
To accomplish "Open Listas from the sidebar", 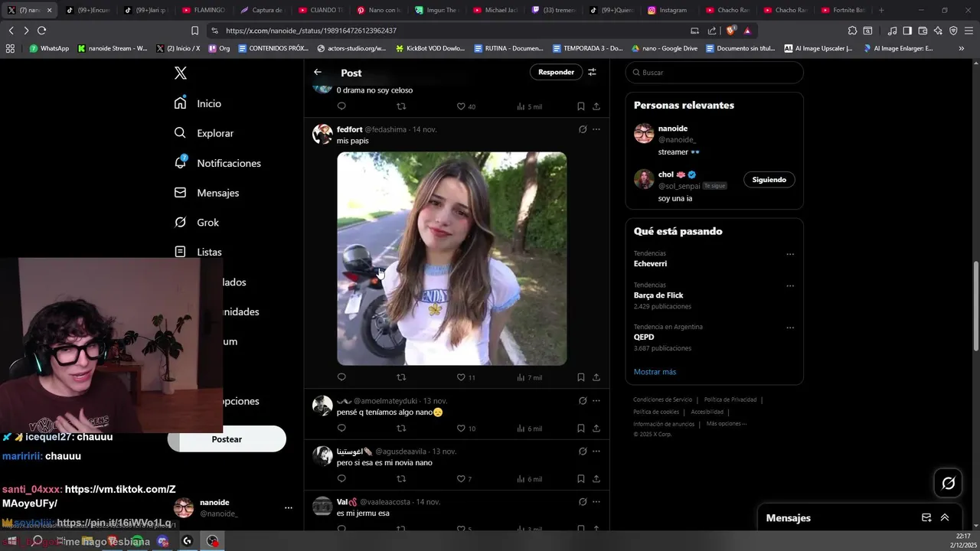I will (198, 252).
